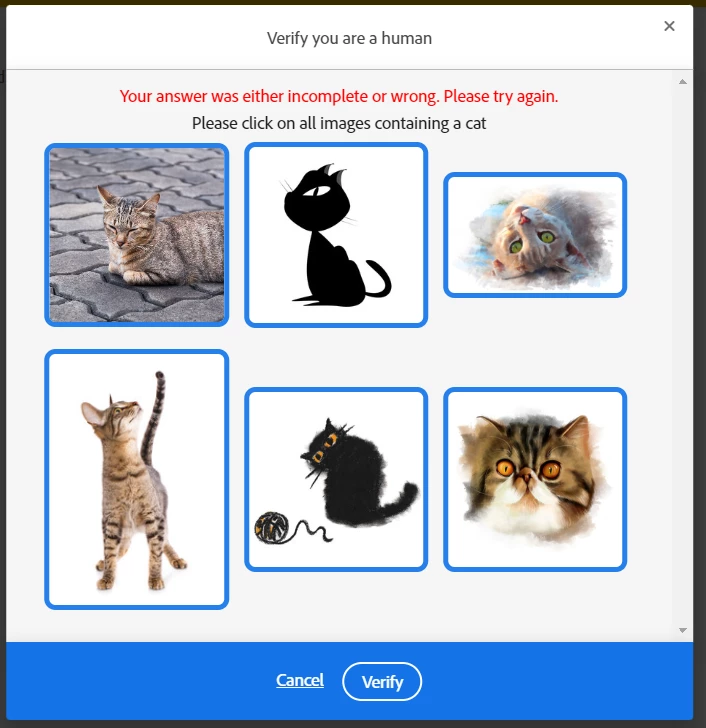Screen dimensions: 706x728
Task: Click the white eye of the silhouette cat
Action: pos(317,190)
